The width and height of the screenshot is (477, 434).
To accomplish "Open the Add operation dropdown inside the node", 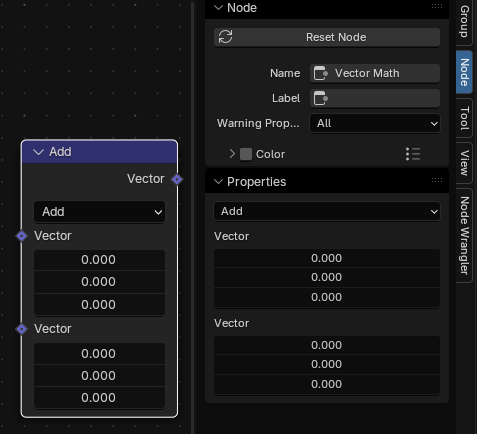I will pos(99,212).
